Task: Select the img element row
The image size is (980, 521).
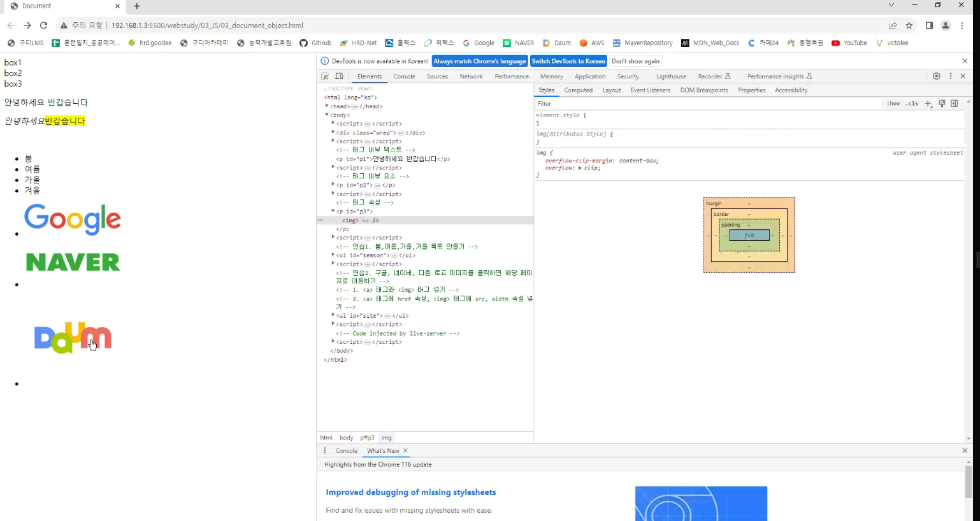Action: pos(425,220)
